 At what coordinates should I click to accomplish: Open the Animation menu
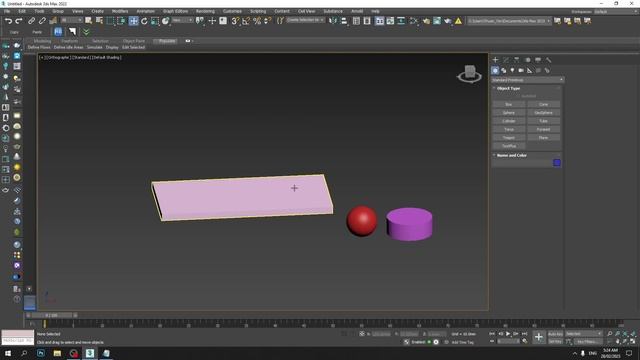(x=145, y=11)
